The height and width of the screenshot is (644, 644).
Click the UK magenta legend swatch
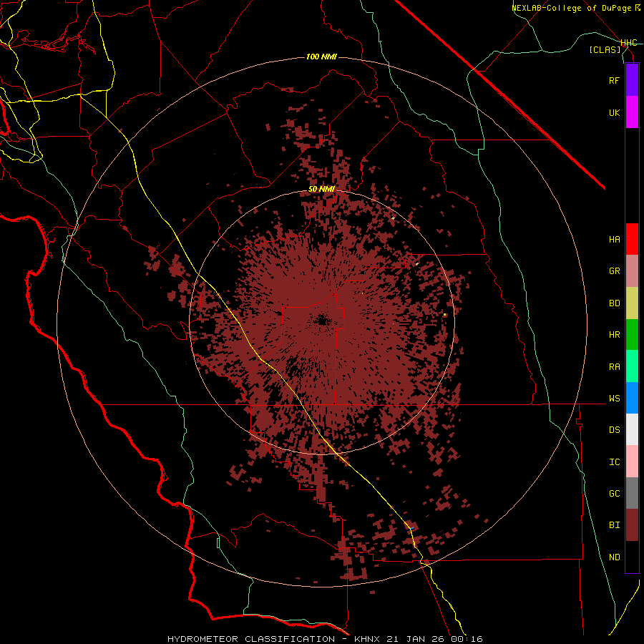(x=632, y=112)
